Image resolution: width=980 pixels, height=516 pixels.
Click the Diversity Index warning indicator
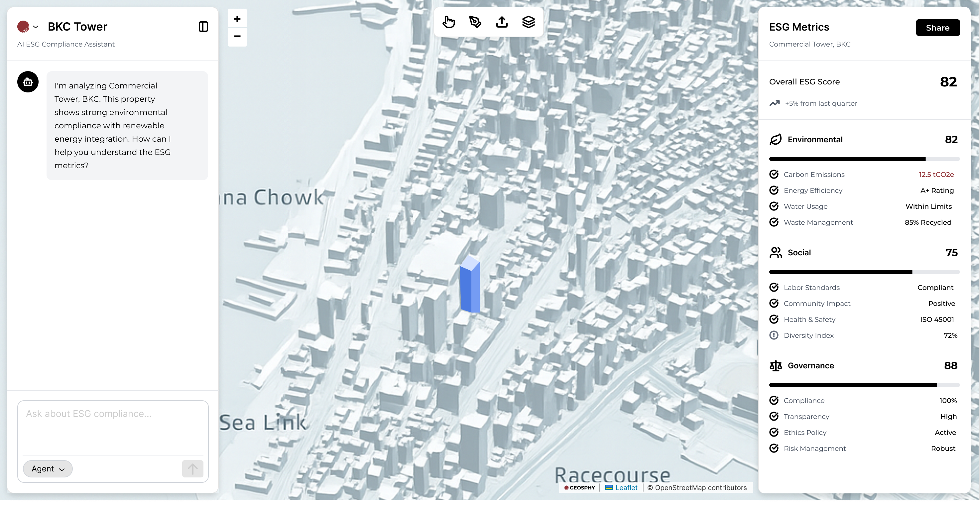click(x=774, y=335)
